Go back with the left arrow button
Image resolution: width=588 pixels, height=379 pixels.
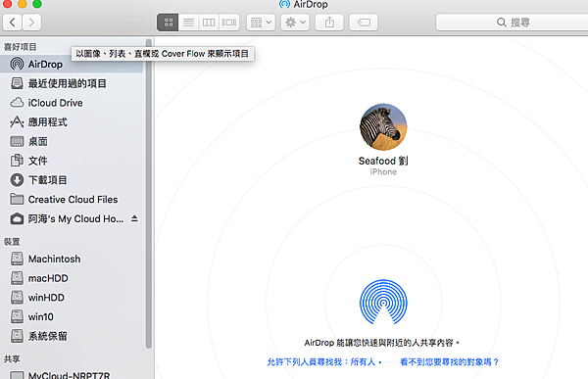click(13, 23)
